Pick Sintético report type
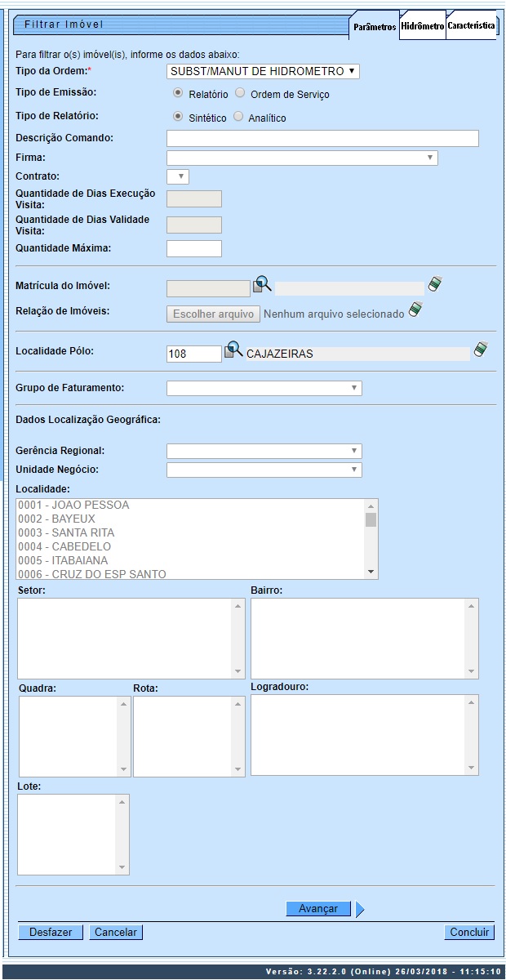Image resolution: width=506 pixels, height=980 pixels. click(178, 117)
